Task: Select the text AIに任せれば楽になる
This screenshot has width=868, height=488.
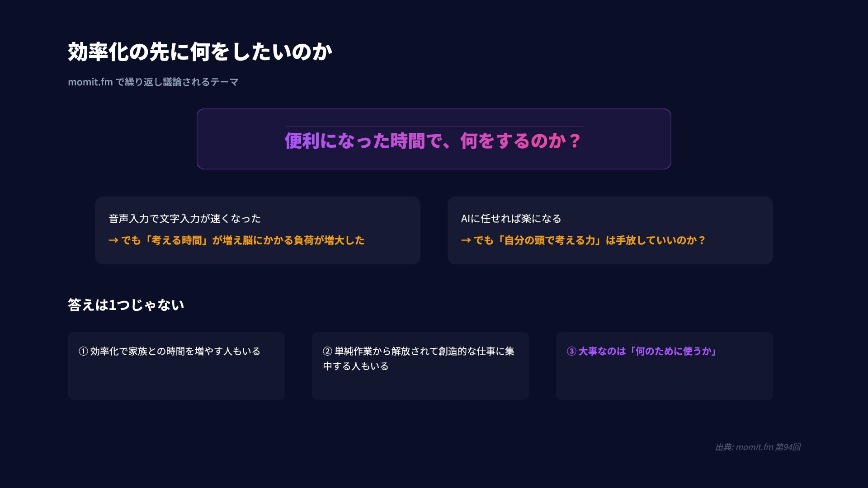Action: 511,219
